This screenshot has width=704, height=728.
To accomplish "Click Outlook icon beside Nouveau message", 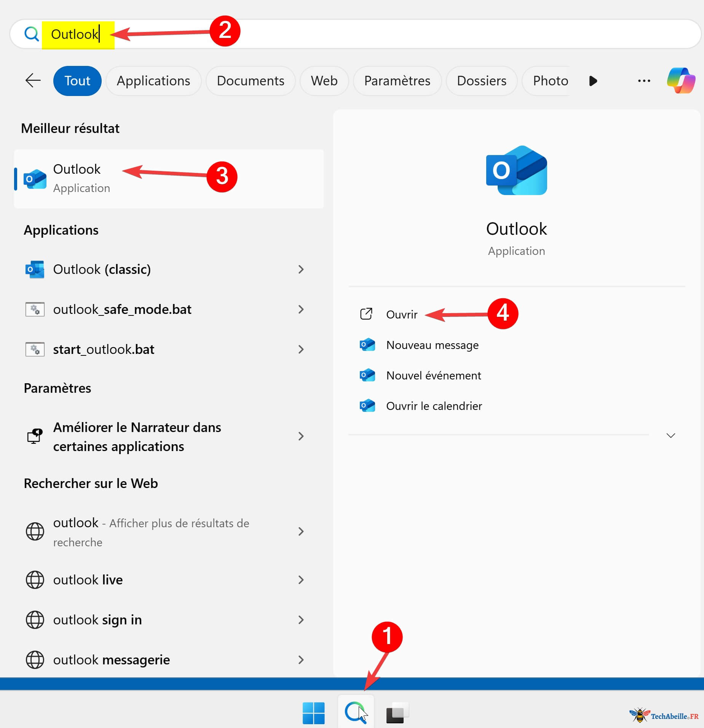I will click(x=367, y=344).
